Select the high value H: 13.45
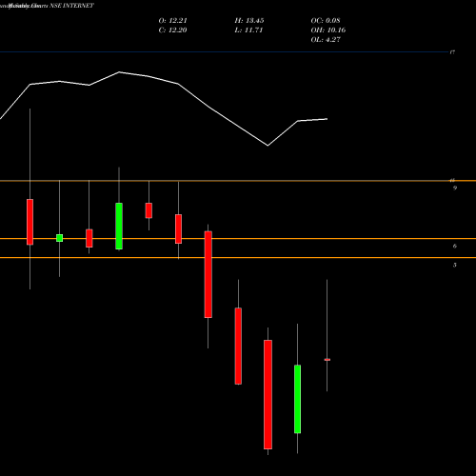The height and width of the screenshot is (476, 476). tap(249, 21)
